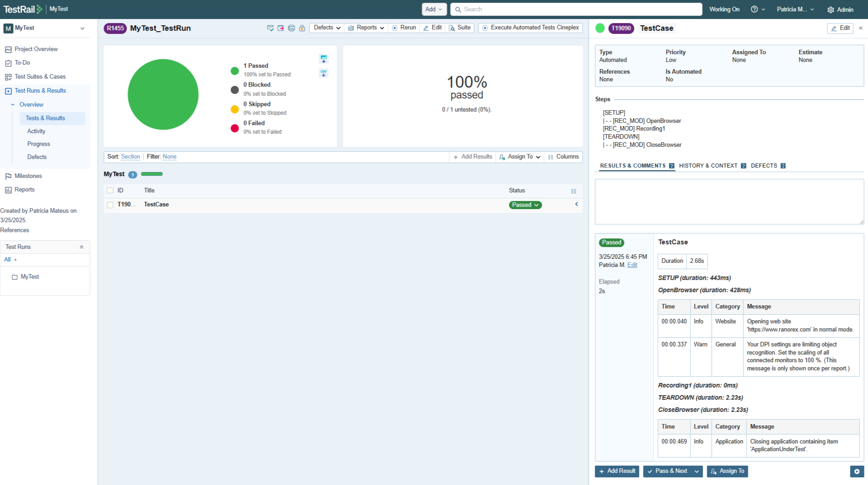The width and height of the screenshot is (868, 485).
Task: Click the lock icon to close run
Action: 302,28
